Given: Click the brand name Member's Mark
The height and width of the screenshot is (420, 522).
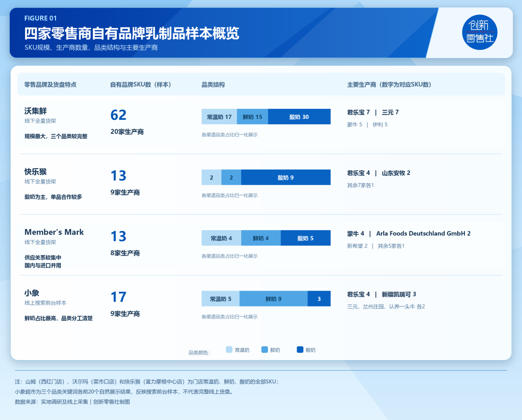Looking at the screenshot, I should tap(54, 232).
